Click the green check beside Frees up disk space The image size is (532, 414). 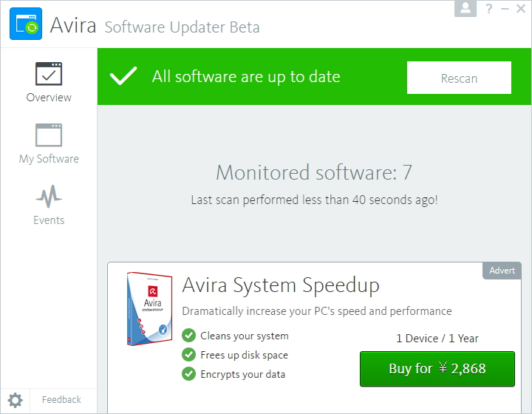[189, 355]
